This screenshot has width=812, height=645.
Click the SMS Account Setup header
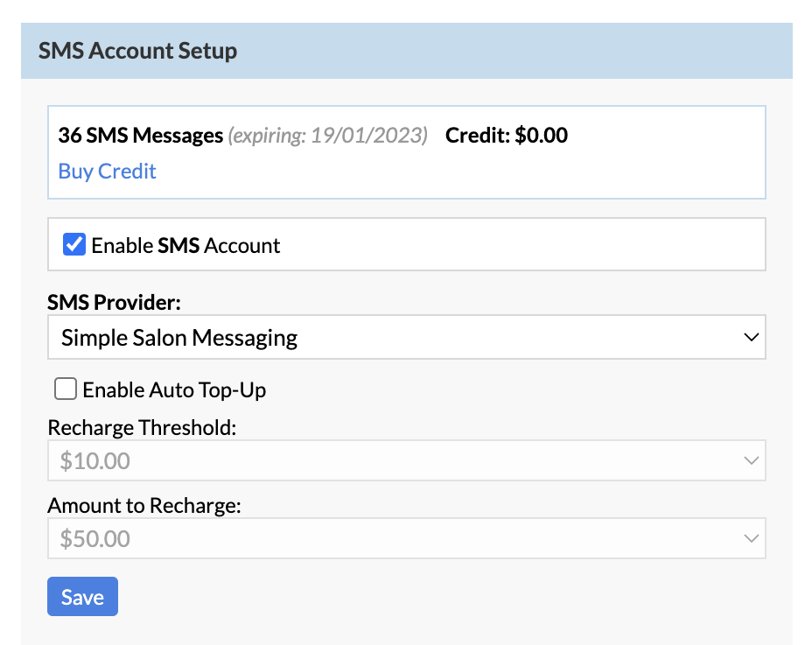(x=137, y=51)
